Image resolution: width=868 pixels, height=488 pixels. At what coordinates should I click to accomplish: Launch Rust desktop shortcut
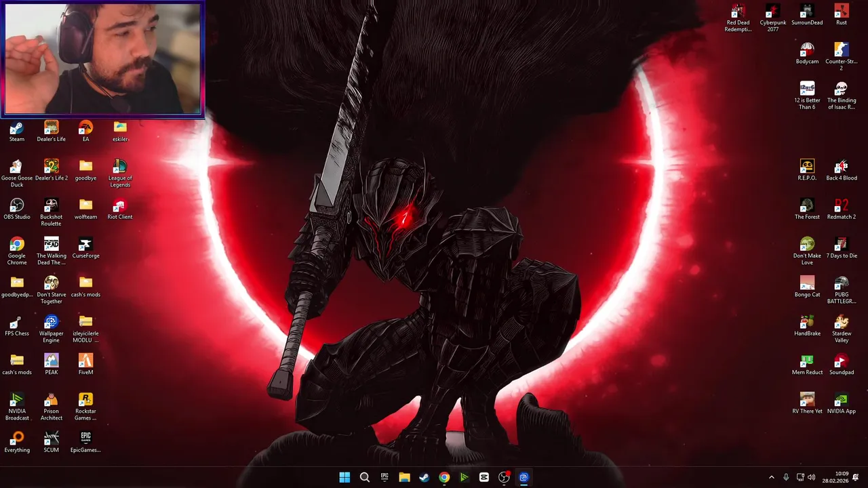(842, 15)
